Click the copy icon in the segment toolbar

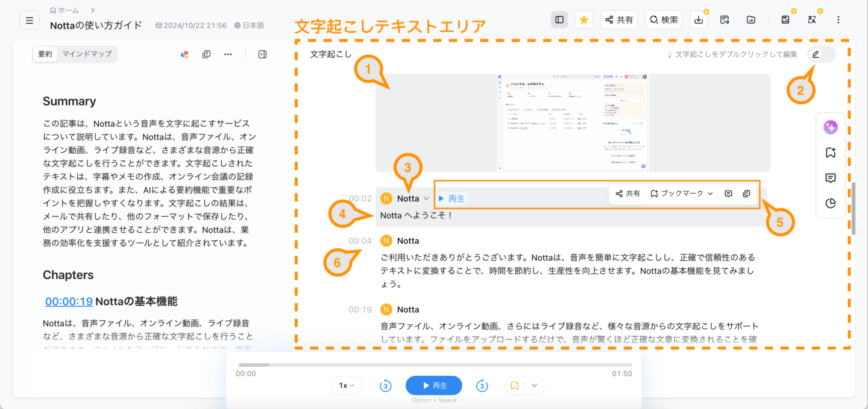tap(746, 194)
